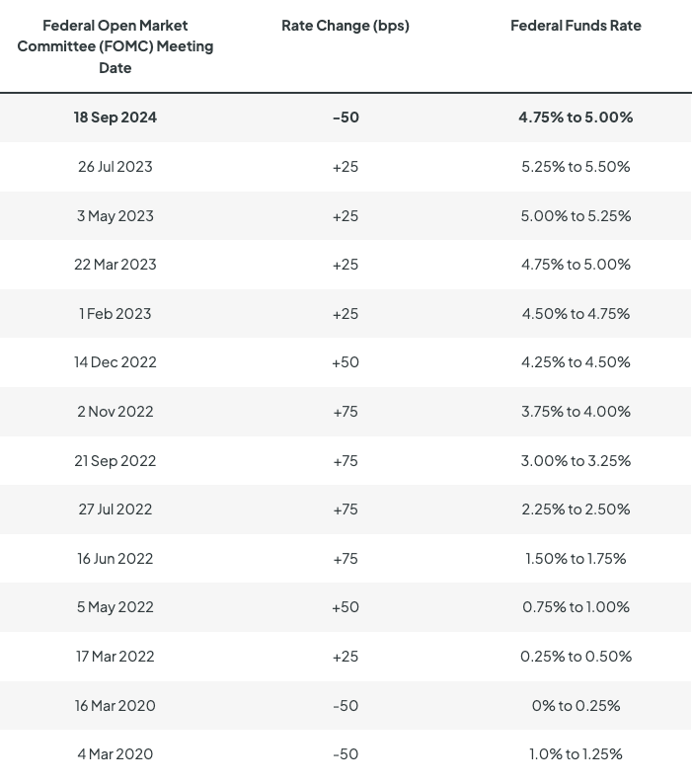692x784 pixels.
Task: Select the 5.00% to 5.25% rate cell
Action: (576, 215)
